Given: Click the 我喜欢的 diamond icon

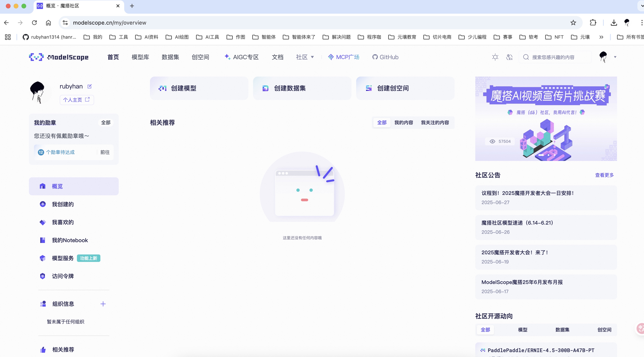Looking at the screenshot, I should coord(43,222).
